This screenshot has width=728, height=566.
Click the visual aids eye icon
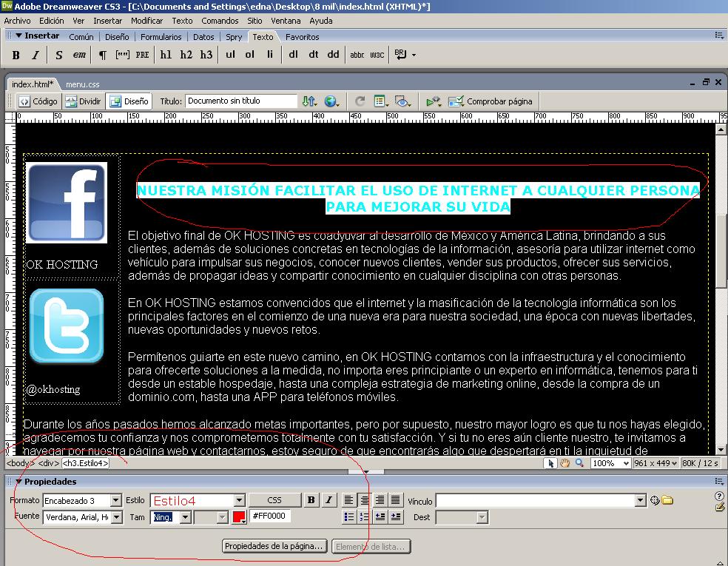click(x=402, y=101)
